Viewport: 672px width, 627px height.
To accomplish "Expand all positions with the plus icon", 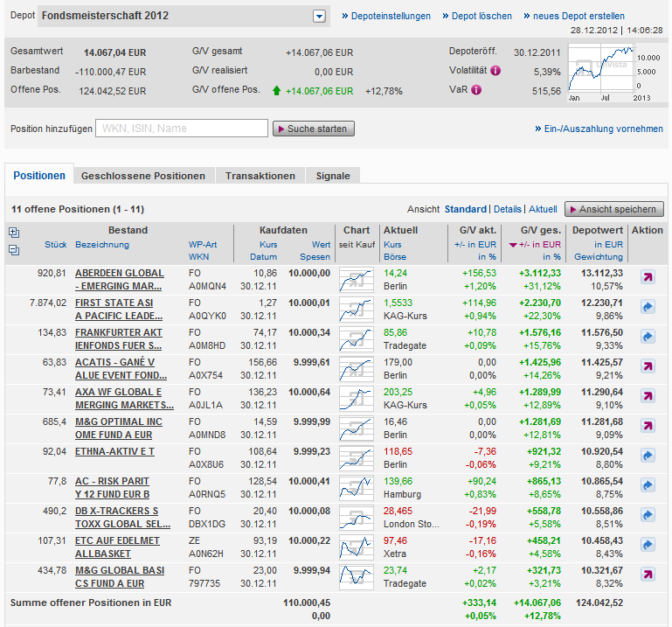I will (13, 233).
